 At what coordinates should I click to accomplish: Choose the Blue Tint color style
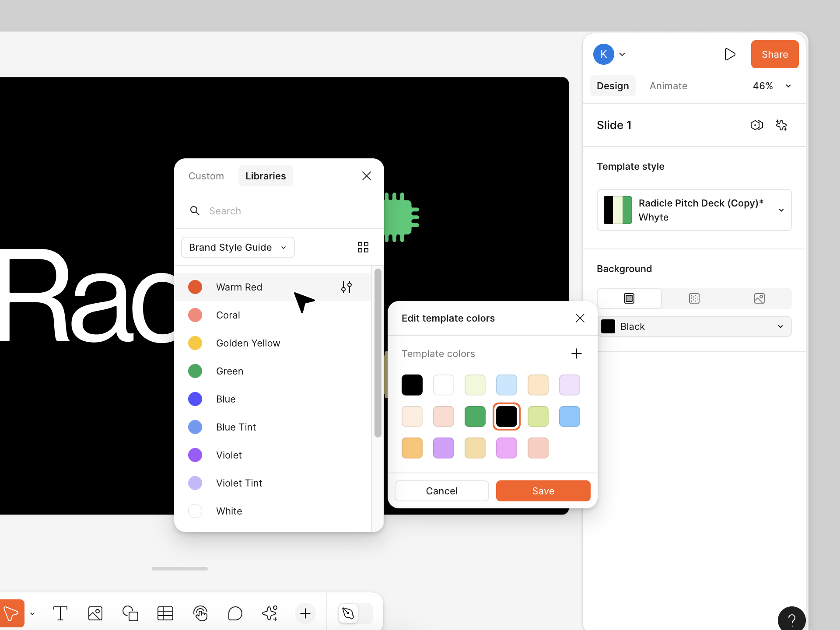click(x=273, y=427)
